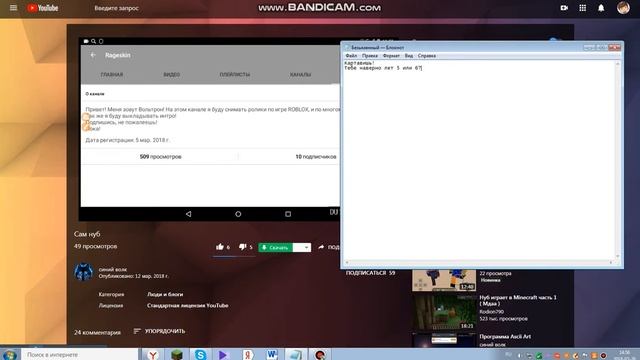Open the Программа Ascii Art video title
This screenshot has height=360, width=640.
point(505,337)
